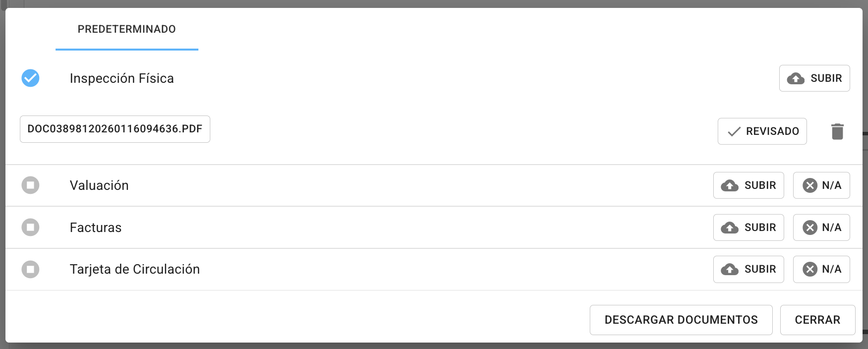Viewport: 868px width, 349px height.
Task: Click cloud upload icon for Inspección Física
Action: (x=796, y=78)
